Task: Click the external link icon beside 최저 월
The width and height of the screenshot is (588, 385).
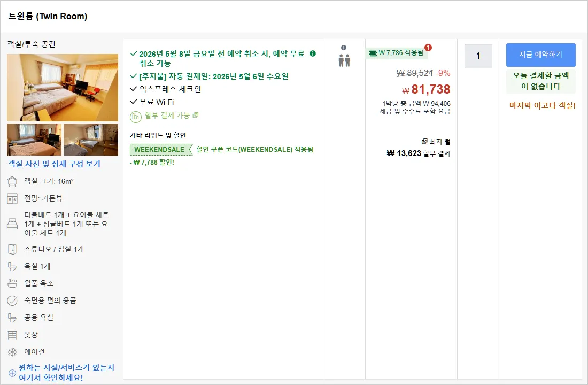Action: pos(424,142)
